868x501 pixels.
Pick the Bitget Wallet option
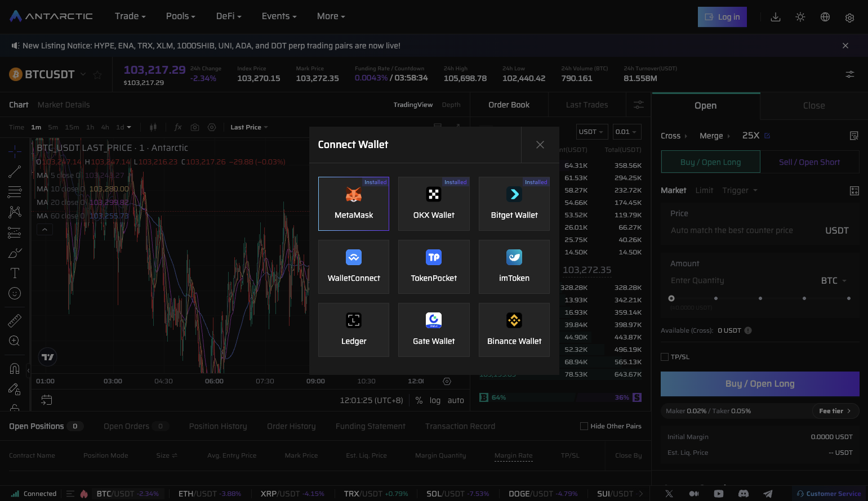pyautogui.click(x=514, y=204)
